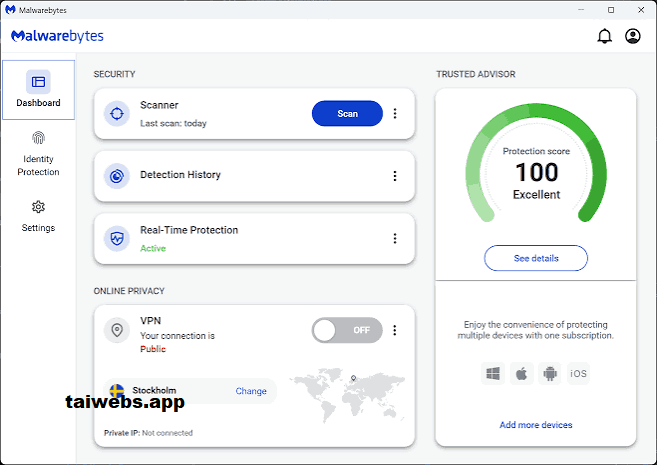The height and width of the screenshot is (465, 657).
Task: Click the Real-Time Protection shield icon
Action: (116, 239)
